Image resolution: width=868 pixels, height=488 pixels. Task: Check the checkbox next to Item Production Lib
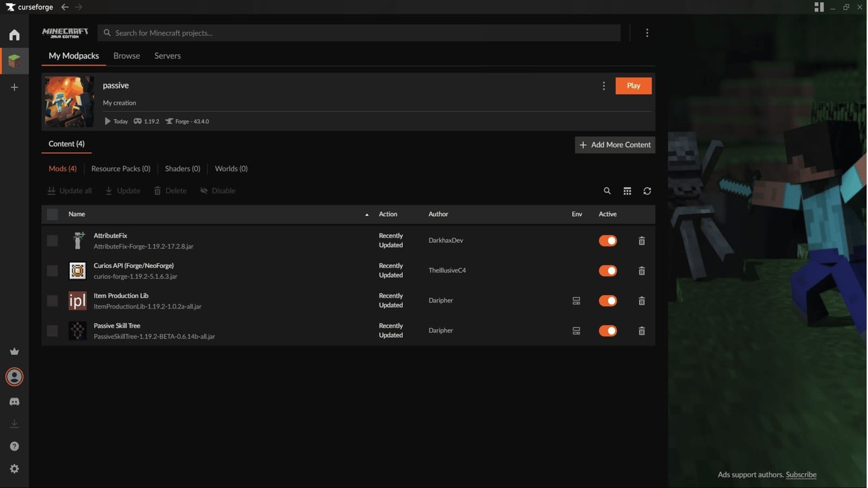coord(52,301)
